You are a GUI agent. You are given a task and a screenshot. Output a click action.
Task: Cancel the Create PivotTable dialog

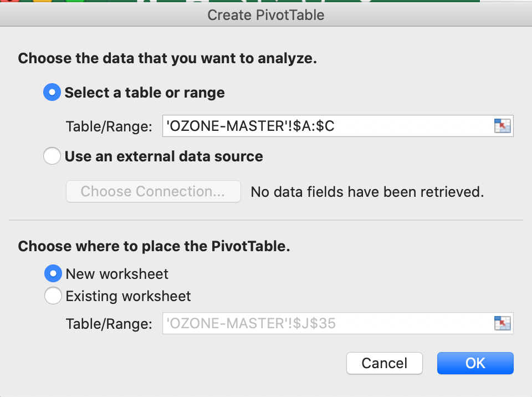(x=384, y=363)
